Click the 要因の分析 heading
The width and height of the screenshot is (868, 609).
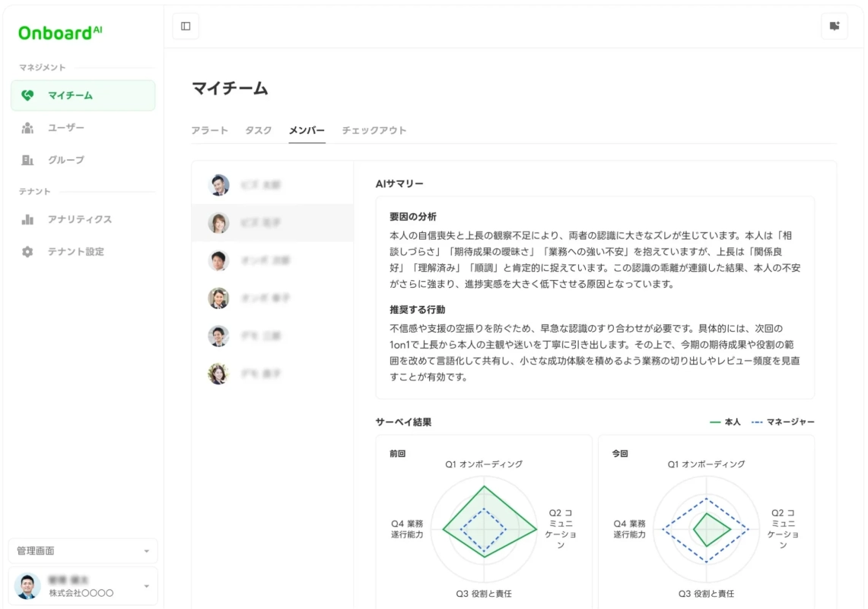click(413, 217)
